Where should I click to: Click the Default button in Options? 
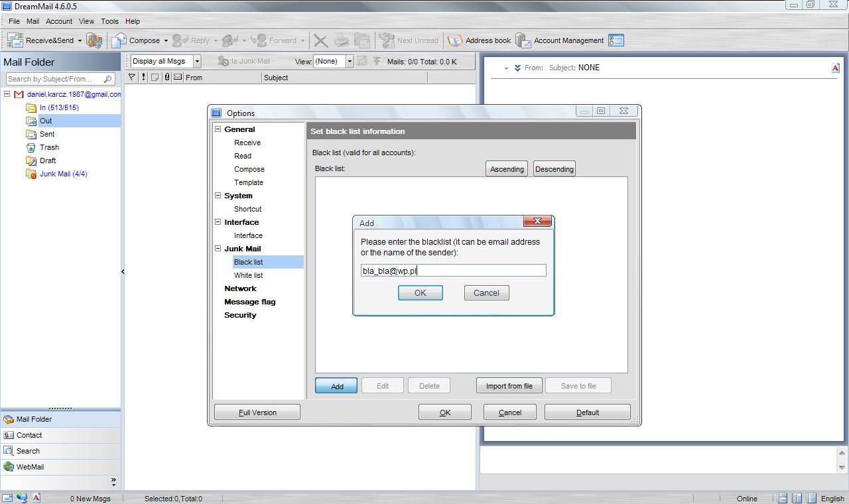588,412
